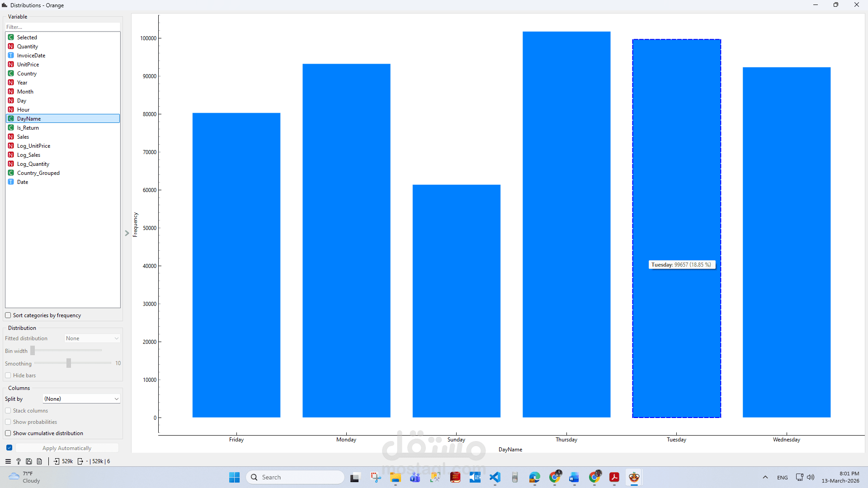This screenshot has width=868, height=488.
Task: Click the save image floppy icon
Action: pyautogui.click(x=29, y=461)
